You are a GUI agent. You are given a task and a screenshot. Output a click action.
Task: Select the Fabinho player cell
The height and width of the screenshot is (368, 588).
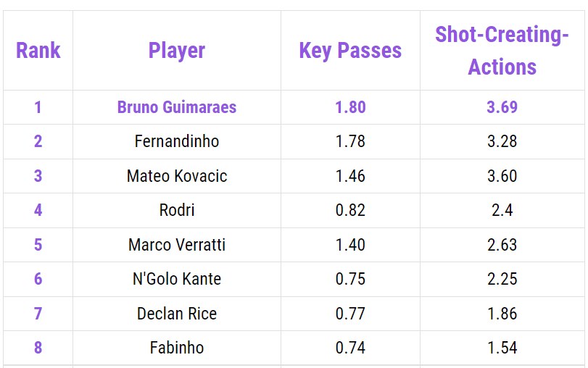(177, 348)
